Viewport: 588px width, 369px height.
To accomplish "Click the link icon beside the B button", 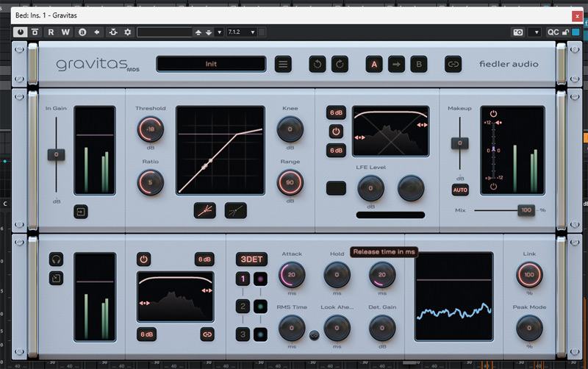I will tap(453, 65).
